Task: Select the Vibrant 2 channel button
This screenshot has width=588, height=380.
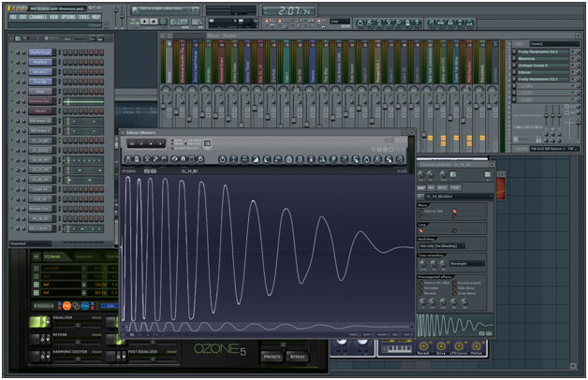Action: pos(40,72)
